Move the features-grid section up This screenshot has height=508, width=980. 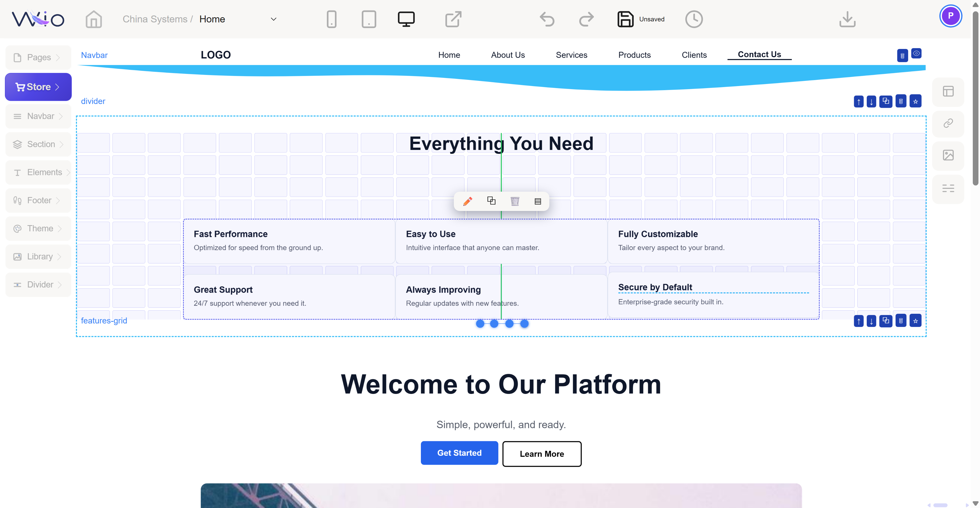859,321
